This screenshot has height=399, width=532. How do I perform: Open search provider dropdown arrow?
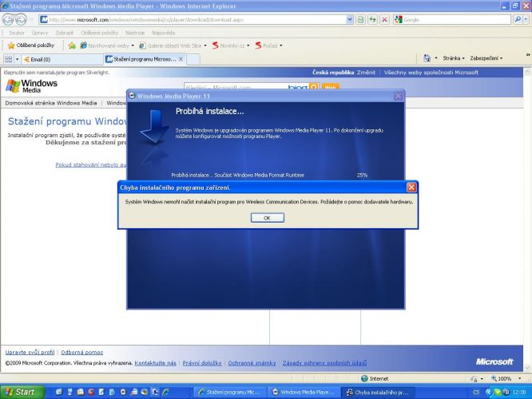tap(526, 20)
